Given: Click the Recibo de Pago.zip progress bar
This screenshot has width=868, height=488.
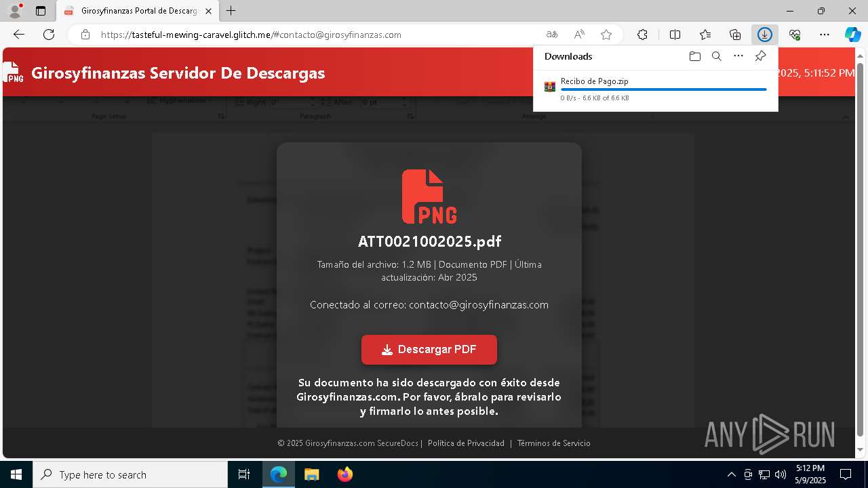Looking at the screenshot, I should pos(663,89).
